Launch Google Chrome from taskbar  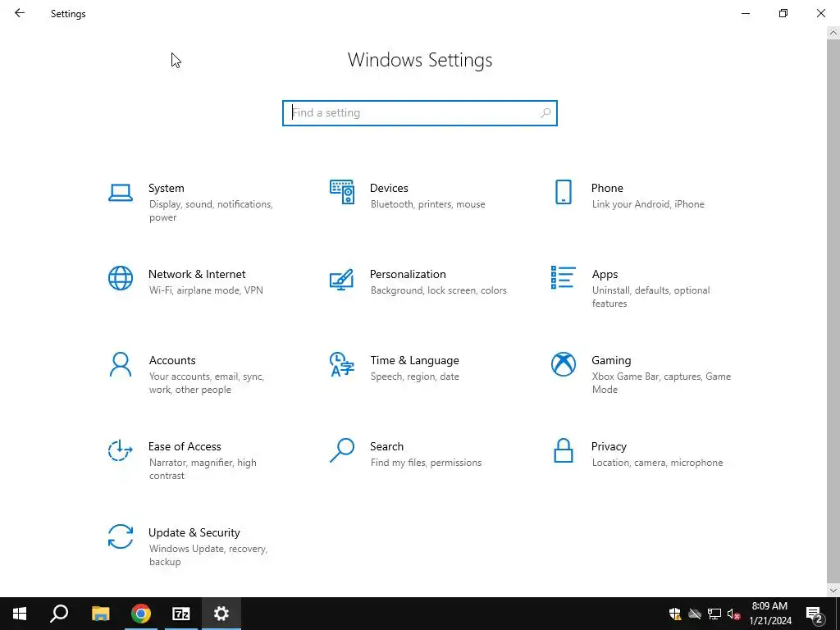[141, 614]
